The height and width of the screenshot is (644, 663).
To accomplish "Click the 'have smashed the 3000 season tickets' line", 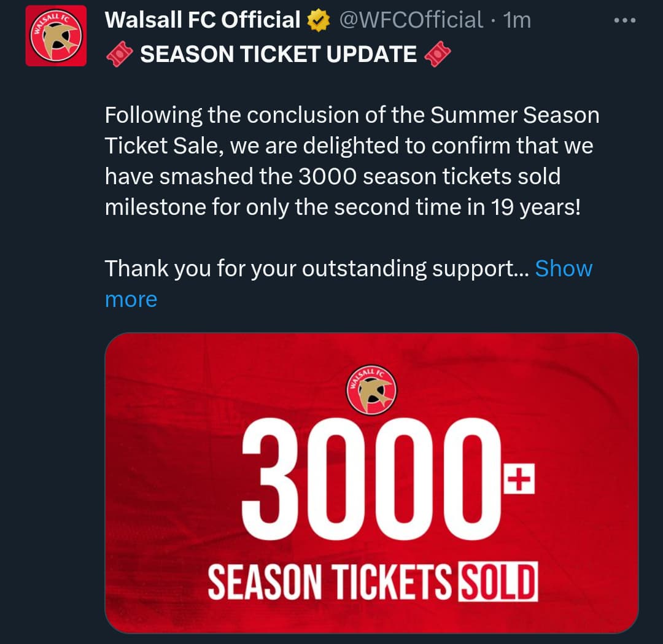I will click(x=332, y=176).
